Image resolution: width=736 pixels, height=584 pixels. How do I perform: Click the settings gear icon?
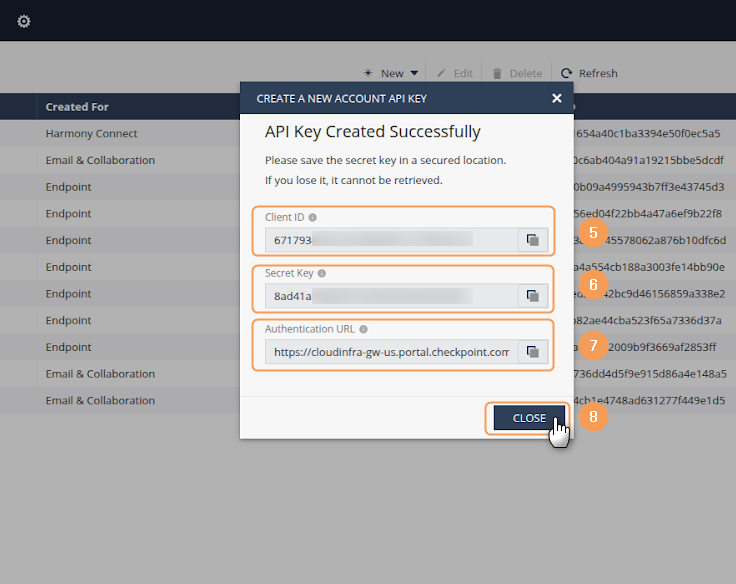(x=24, y=21)
